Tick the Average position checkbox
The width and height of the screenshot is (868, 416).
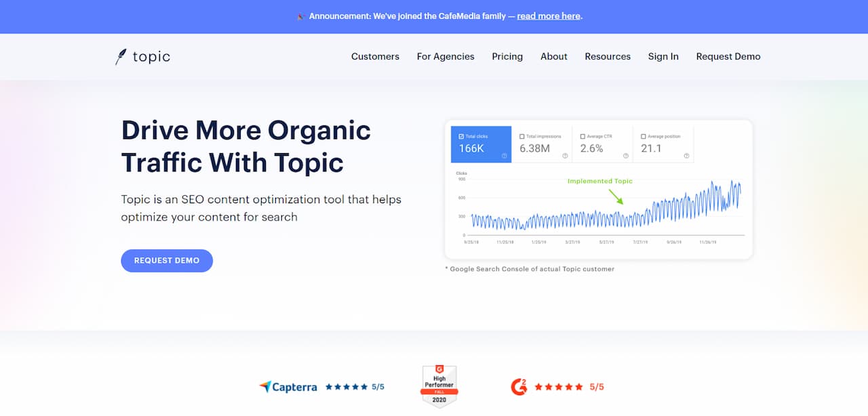[x=643, y=136]
